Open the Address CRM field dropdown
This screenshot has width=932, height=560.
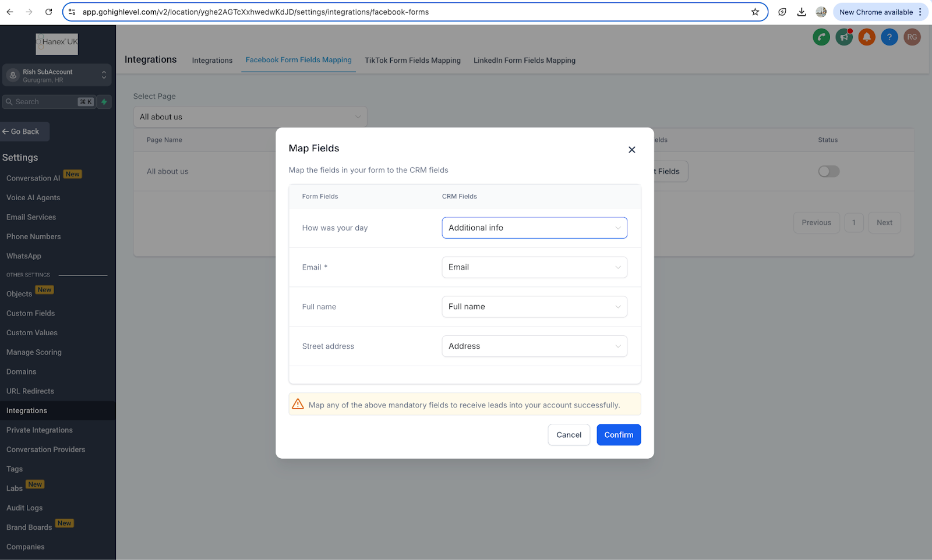point(535,346)
